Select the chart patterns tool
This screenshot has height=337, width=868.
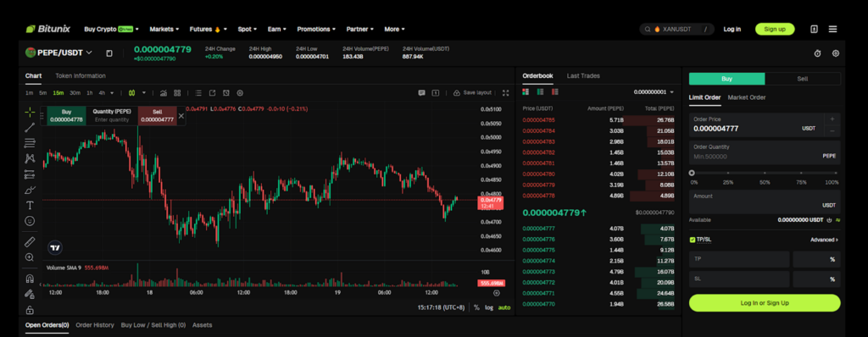tap(30, 159)
